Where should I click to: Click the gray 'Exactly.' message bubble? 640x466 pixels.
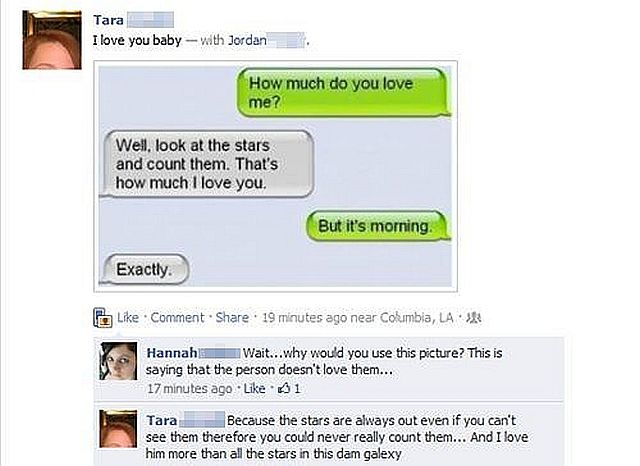145,269
